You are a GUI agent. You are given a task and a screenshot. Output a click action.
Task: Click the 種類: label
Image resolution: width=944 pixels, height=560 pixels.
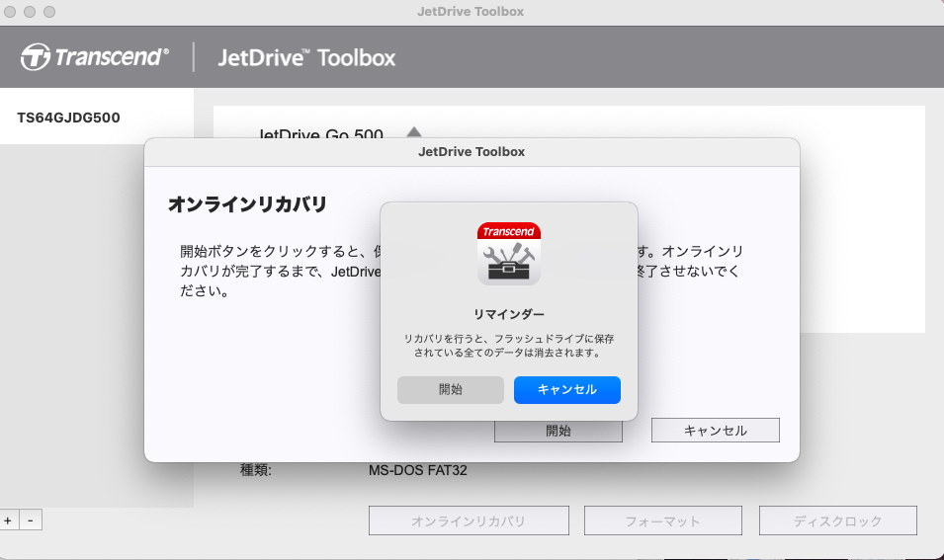256,470
